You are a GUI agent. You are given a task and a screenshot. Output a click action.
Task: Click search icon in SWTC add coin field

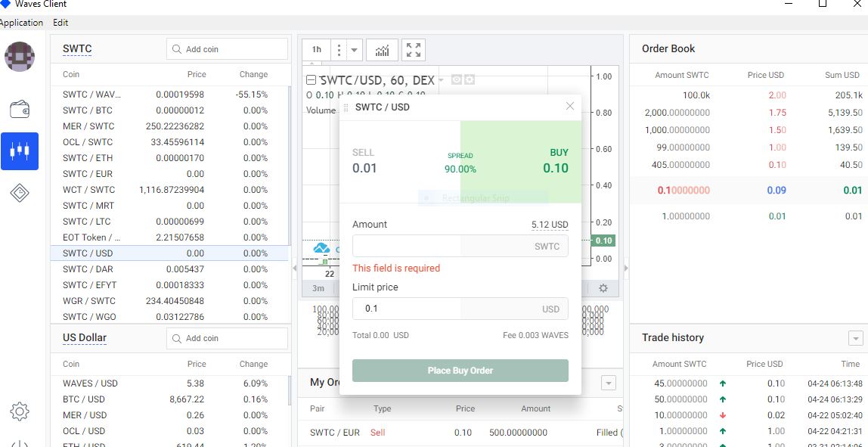177,49
